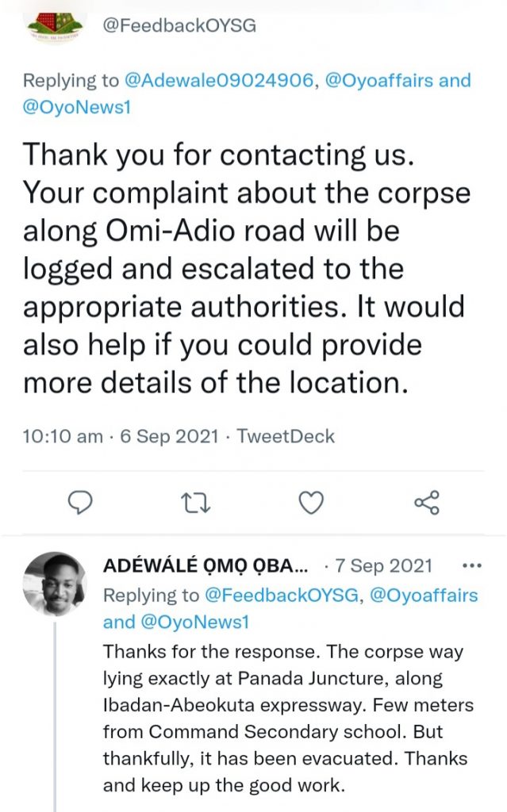507x812 pixels.
Task: Open Adéwálé's round profile photo
Action: pyautogui.click(x=54, y=583)
